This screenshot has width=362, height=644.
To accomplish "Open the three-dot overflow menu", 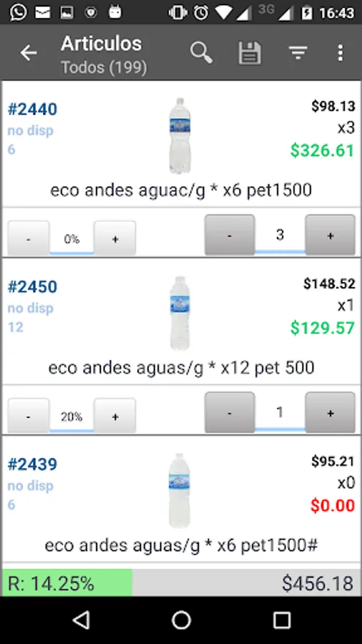I will 340,53.
